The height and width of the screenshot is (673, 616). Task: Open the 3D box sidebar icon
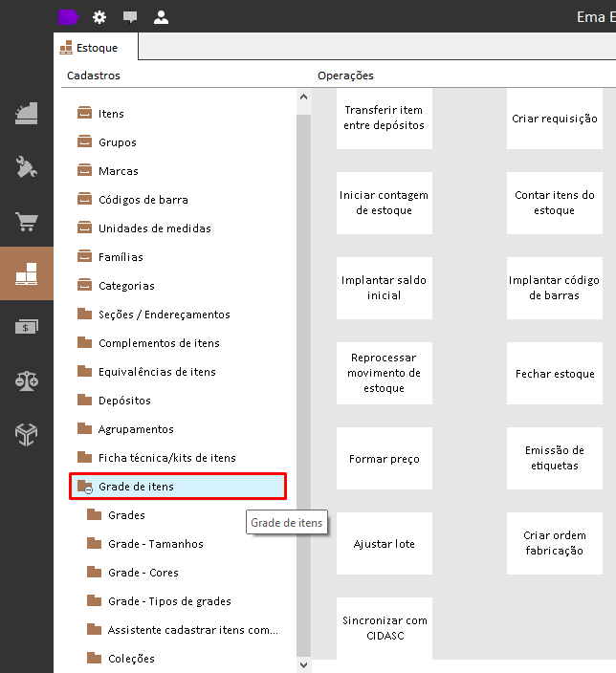[27, 434]
